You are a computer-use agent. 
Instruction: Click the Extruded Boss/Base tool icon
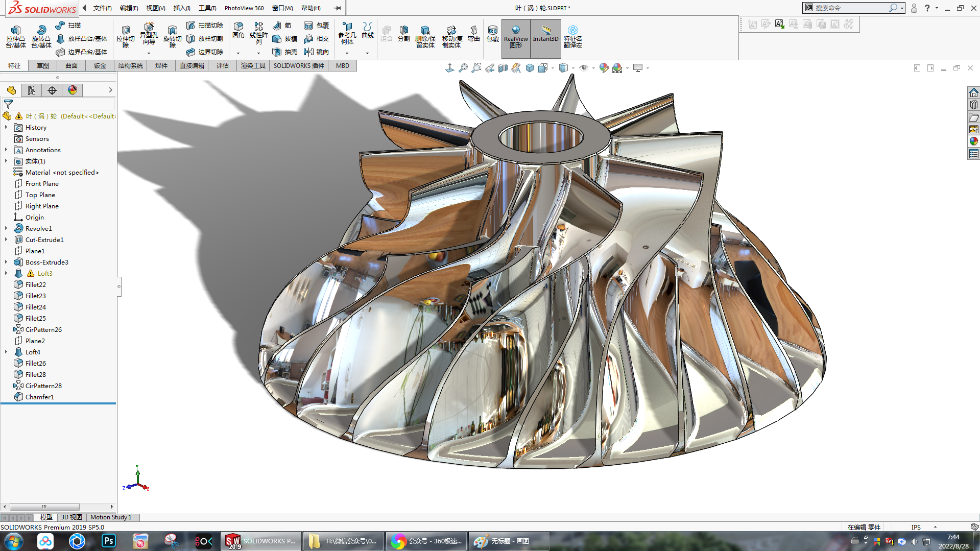click(15, 31)
